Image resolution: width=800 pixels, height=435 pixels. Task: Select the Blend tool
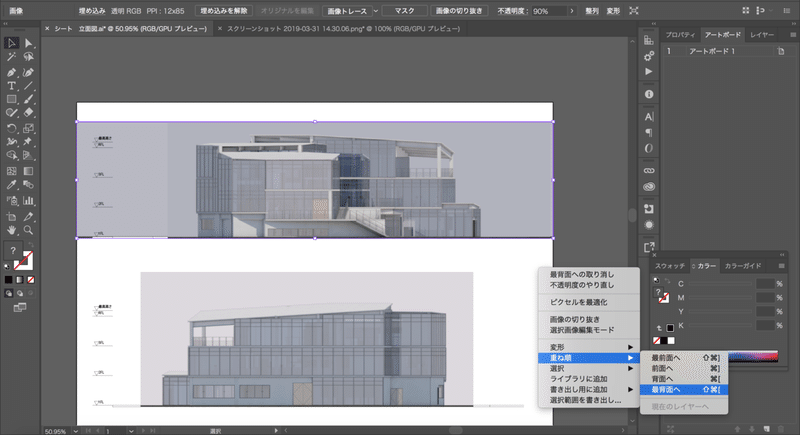point(29,185)
